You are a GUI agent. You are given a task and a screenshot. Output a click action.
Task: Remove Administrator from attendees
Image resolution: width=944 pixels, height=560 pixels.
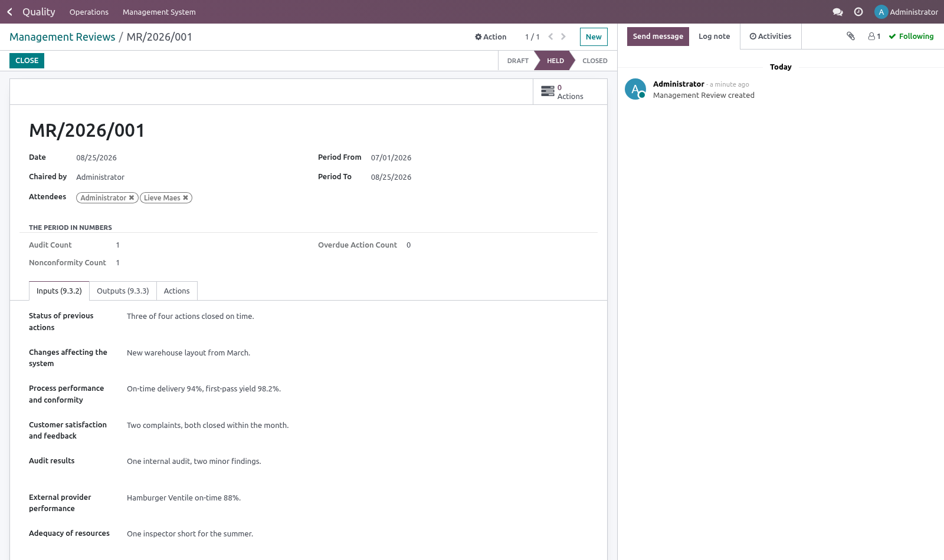coord(132,197)
